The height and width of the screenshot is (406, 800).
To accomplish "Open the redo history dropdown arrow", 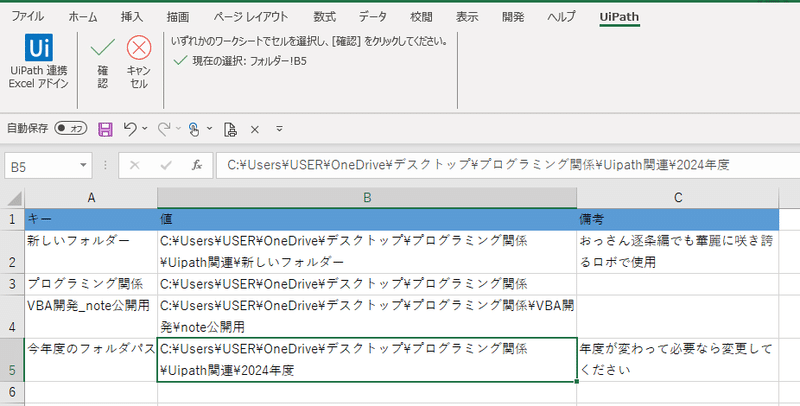I will point(178,129).
